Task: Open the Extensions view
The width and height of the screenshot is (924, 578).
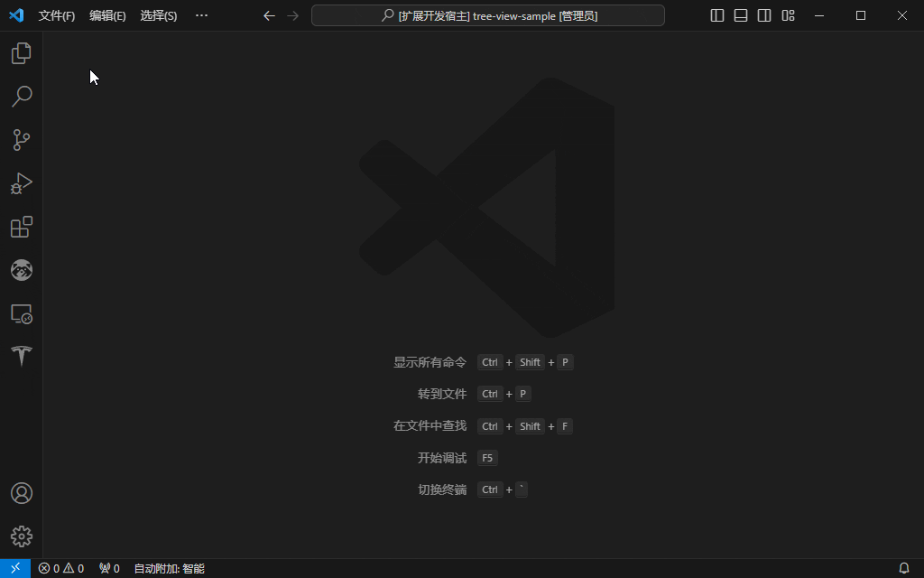Action: point(21,227)
